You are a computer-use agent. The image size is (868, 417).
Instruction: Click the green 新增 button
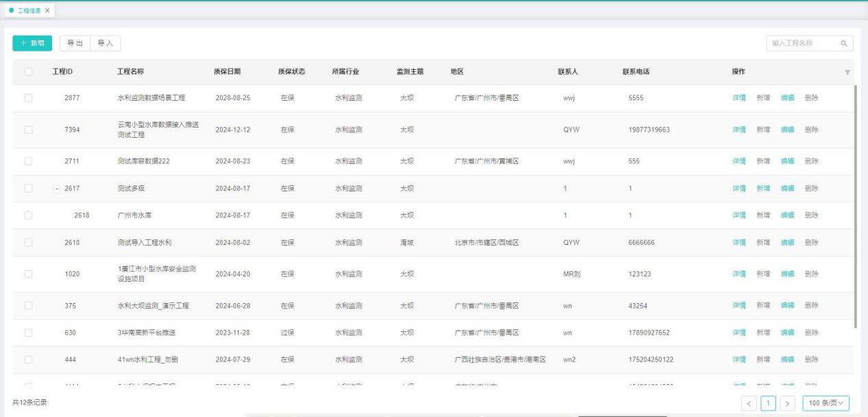pyautogui.click(x=32, y=43)
